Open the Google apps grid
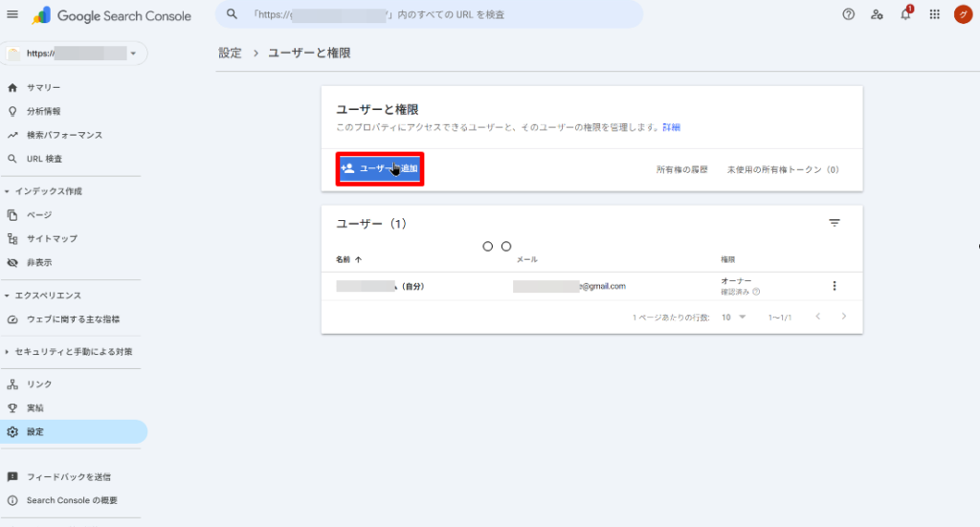The image size is (980, 527). point(934,14)
